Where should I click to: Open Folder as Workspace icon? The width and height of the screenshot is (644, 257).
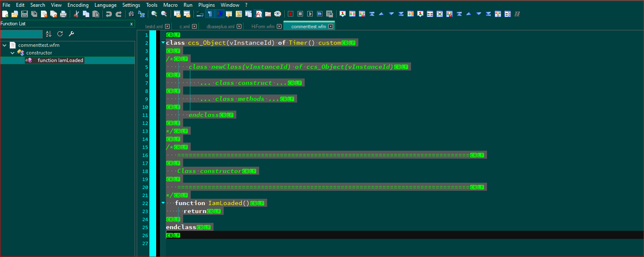point(268,14)
